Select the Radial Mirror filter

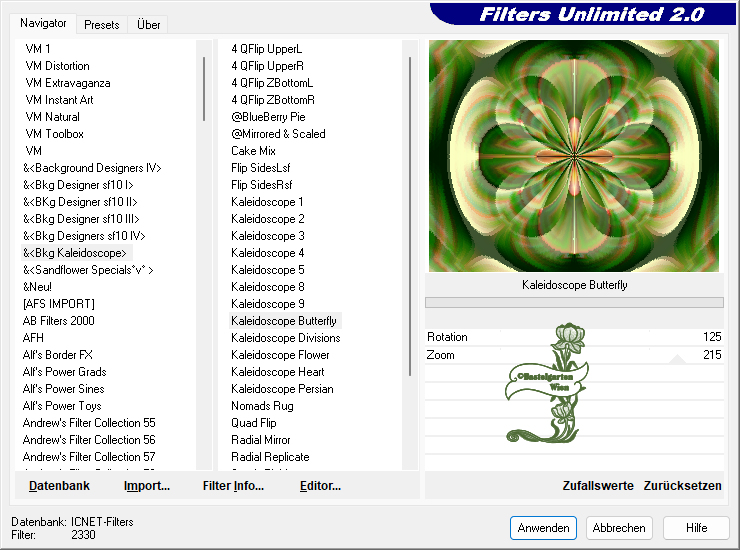(x=260, y=440)
